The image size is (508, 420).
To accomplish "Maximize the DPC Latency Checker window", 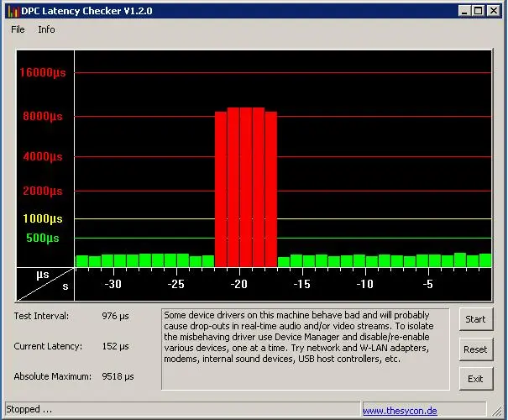I will [479, 10].
